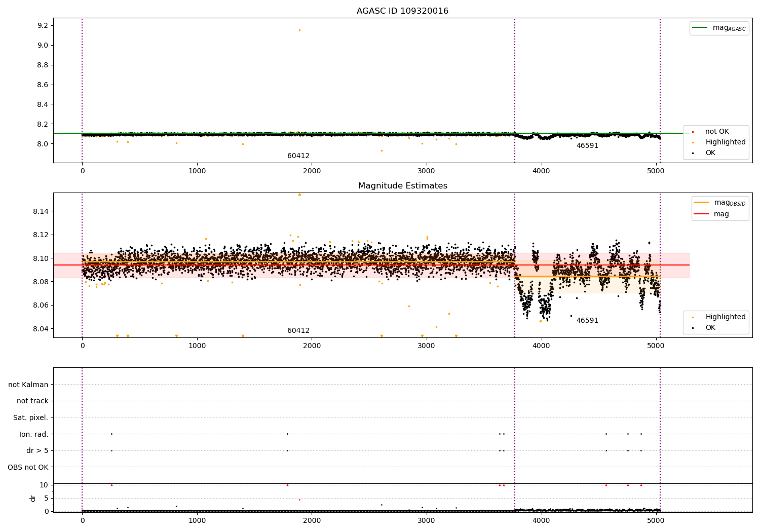The width and height of the screenshot is (760, 532).
Task: Click the 8.2 y-axis tick label
Action: [42, 124]
